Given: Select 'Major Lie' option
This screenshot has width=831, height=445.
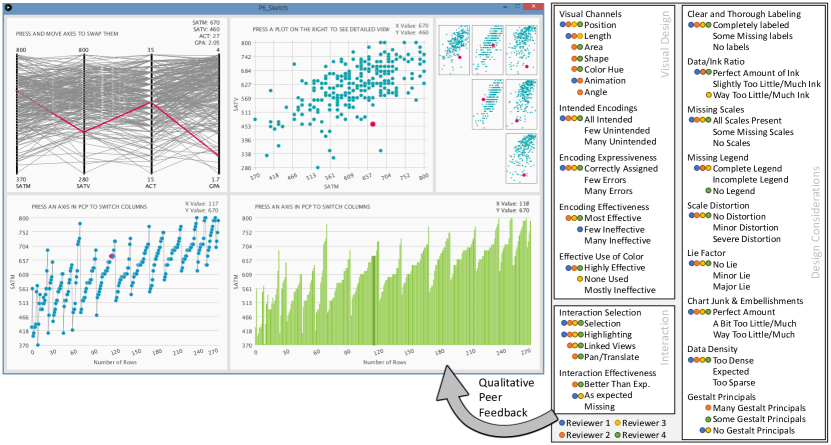Looking at the screenshot, I should click(x=730, y=287).
